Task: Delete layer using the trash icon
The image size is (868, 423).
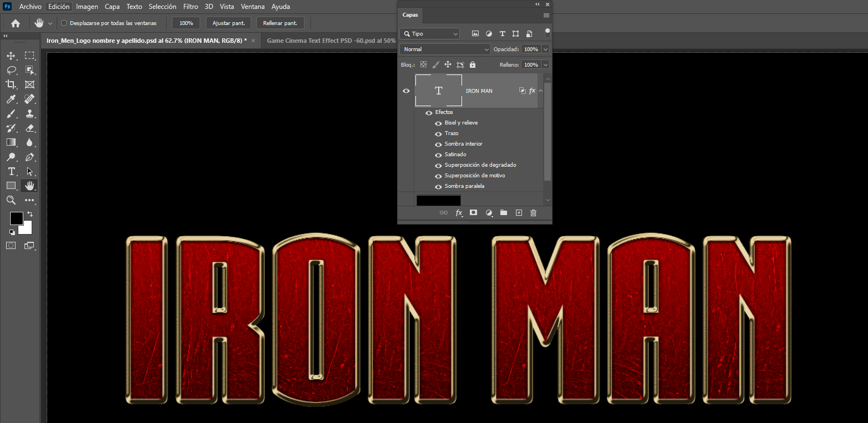Action: (533, 213)
